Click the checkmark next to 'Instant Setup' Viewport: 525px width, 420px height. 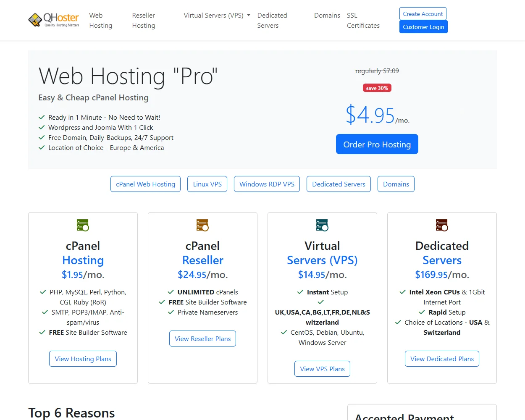point(300,292)
